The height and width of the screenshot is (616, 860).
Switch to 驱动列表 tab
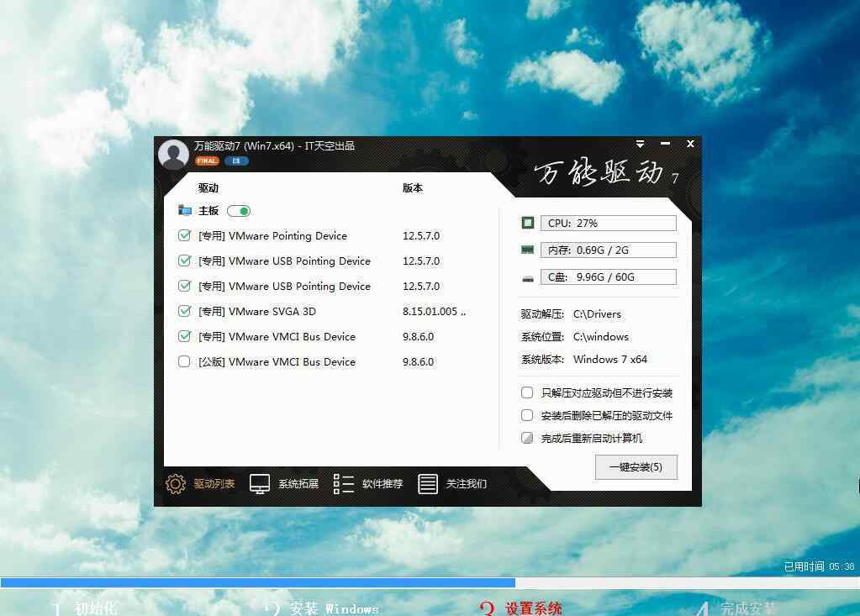pyautogui.click(x=214, y=484)
